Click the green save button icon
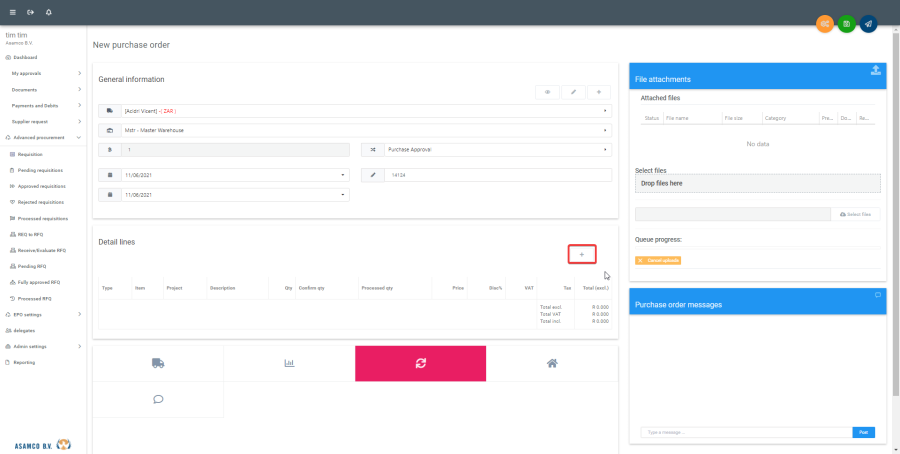900x454 pixels. 846,23
